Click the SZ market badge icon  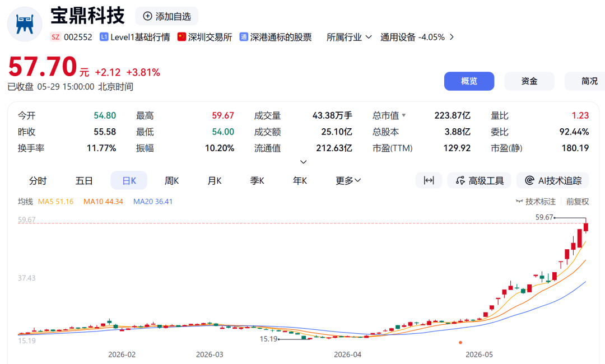[55, 37]
